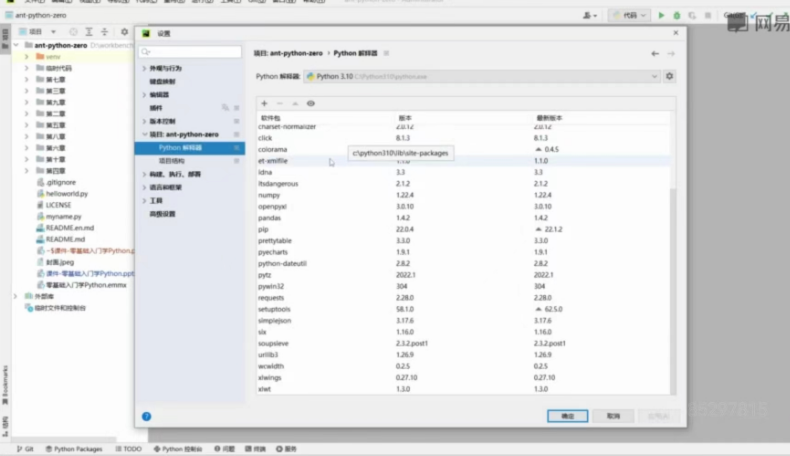Select Project Structure in settings tree
Image resolution: width=790 pixels, height=456 pixels.
click(x=189, y=161)
